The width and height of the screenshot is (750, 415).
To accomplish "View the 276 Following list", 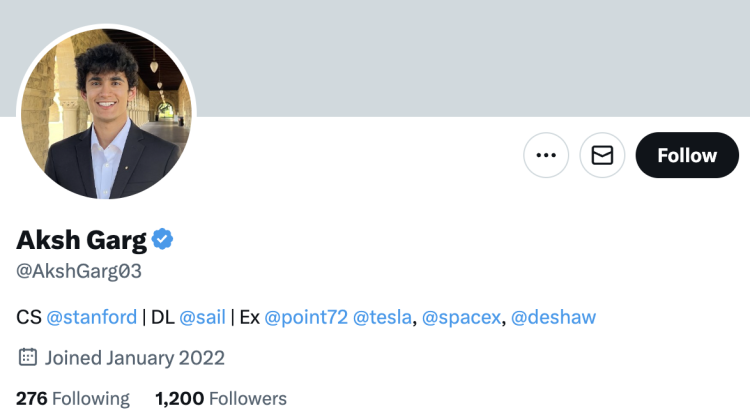I will coord(73,398).
